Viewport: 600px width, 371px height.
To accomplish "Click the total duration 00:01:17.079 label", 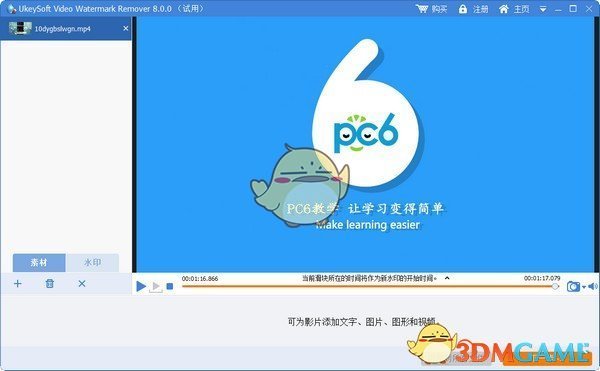I will point(542,278).
